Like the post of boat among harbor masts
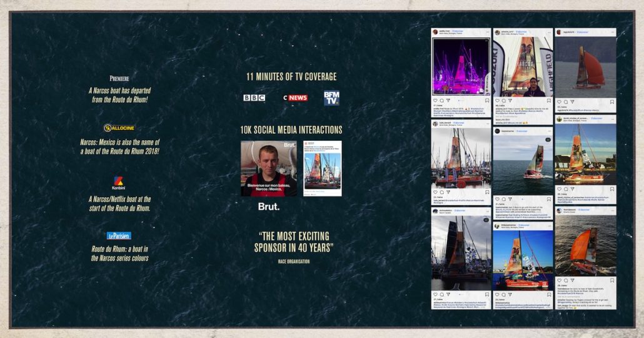Viewport: 644px width, 338px height. pyautogui.click(x=435, y=192)
